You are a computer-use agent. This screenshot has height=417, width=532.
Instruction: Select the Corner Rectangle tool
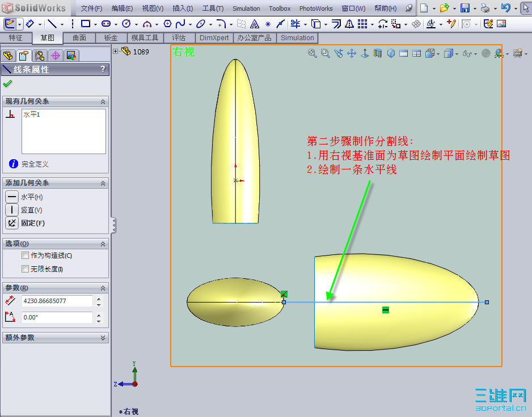coord(86,24)
